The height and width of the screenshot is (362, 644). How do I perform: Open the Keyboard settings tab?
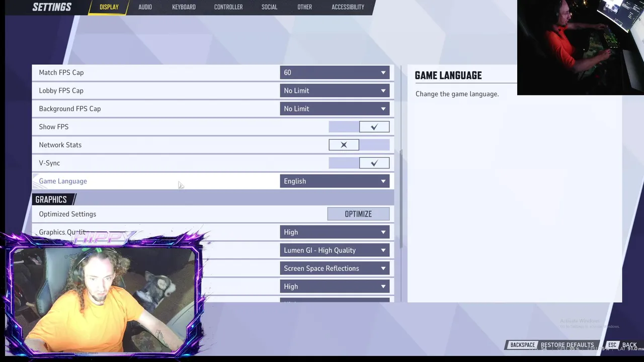184,7
